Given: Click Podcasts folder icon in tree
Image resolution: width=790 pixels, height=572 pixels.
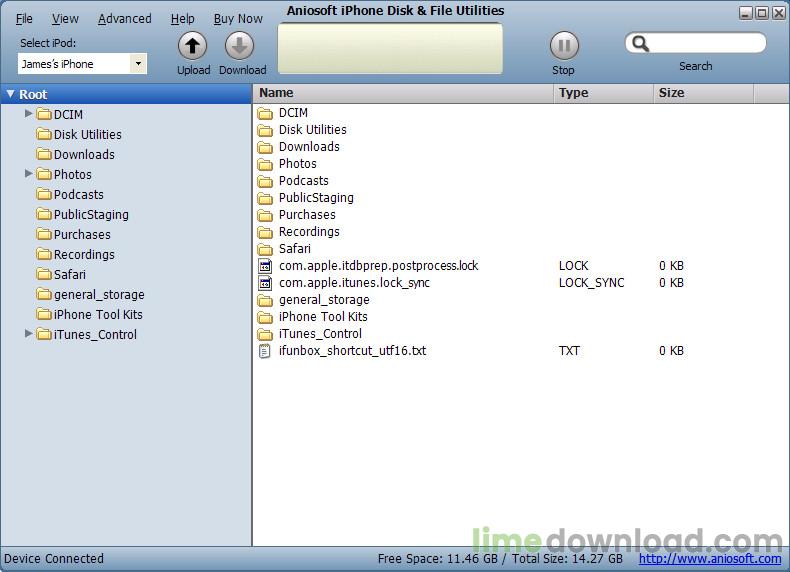Looking at the screenshot, I should tap(44, 195).
